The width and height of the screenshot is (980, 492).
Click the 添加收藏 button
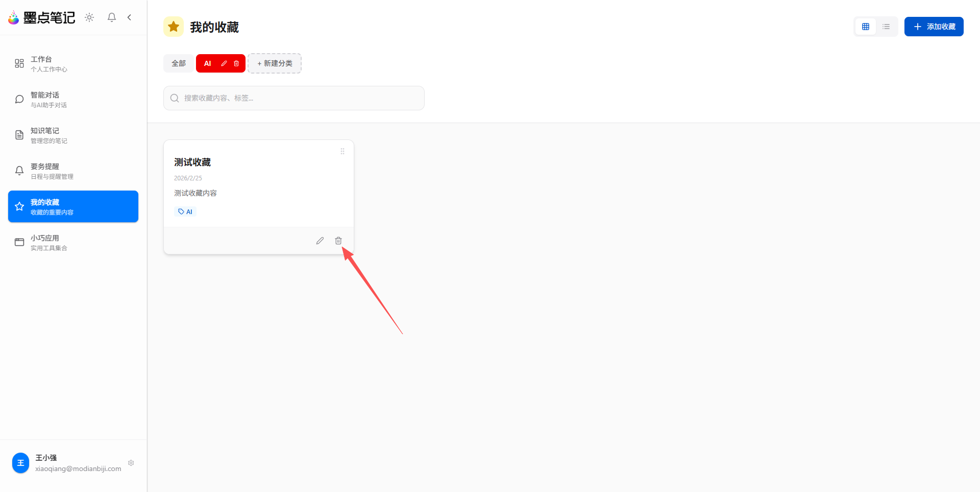click(934, 27)
